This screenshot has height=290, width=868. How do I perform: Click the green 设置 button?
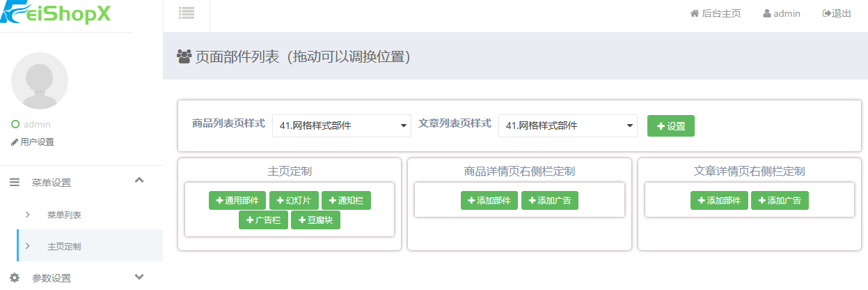[670, 126]
